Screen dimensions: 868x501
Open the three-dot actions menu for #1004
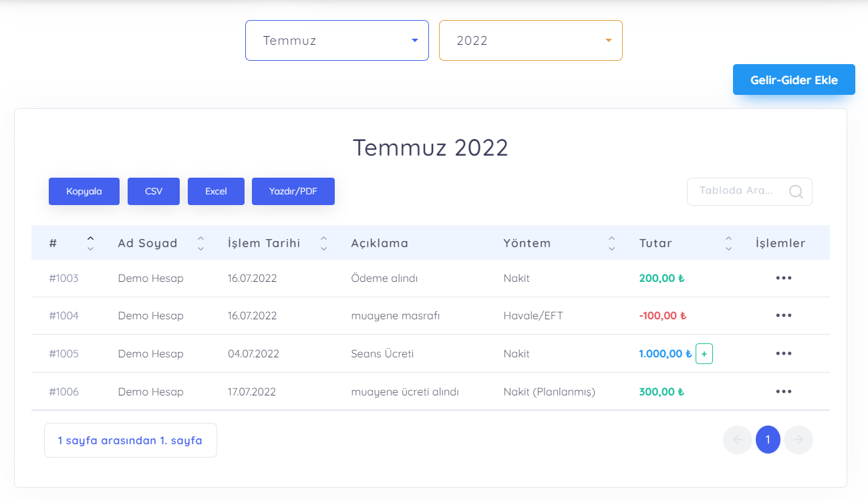click(783, 315)
